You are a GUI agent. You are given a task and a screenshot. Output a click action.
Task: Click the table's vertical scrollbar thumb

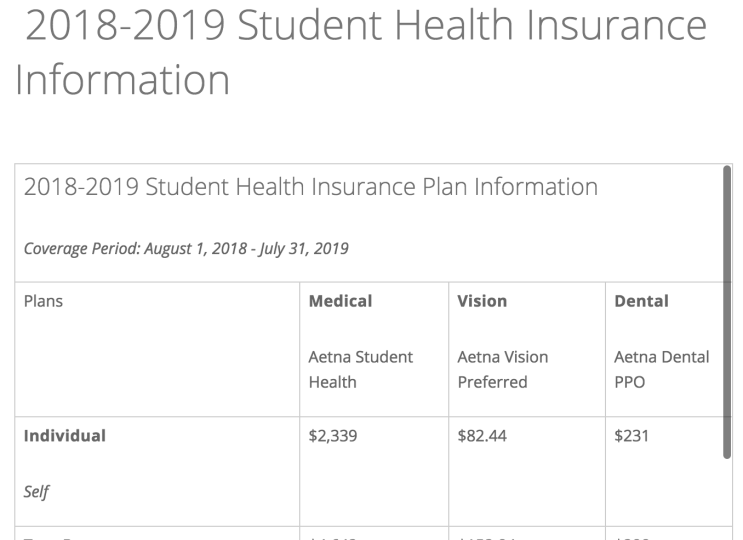pyautogui.click(x=726, y=310)
